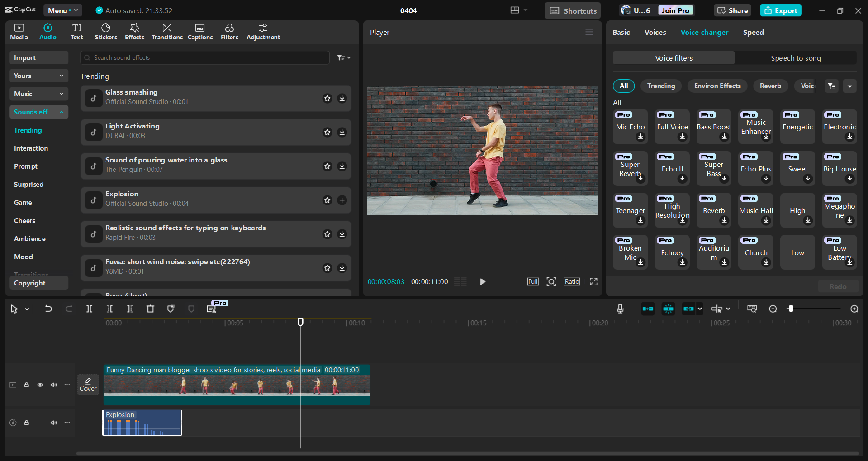Viewport: 868px width, 461px height.
Task: Open the Stickers panel
Action: 106,32
